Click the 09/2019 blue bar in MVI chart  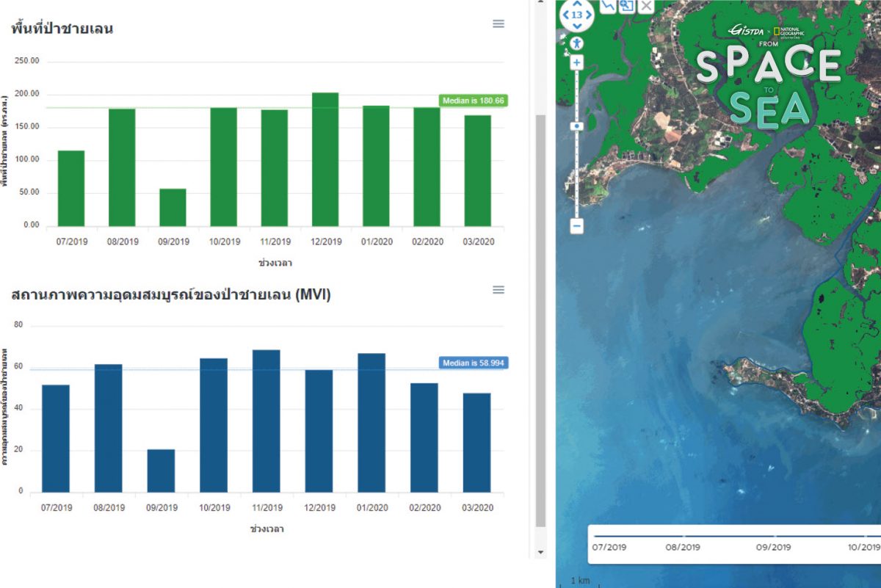[x=161, y=471]
